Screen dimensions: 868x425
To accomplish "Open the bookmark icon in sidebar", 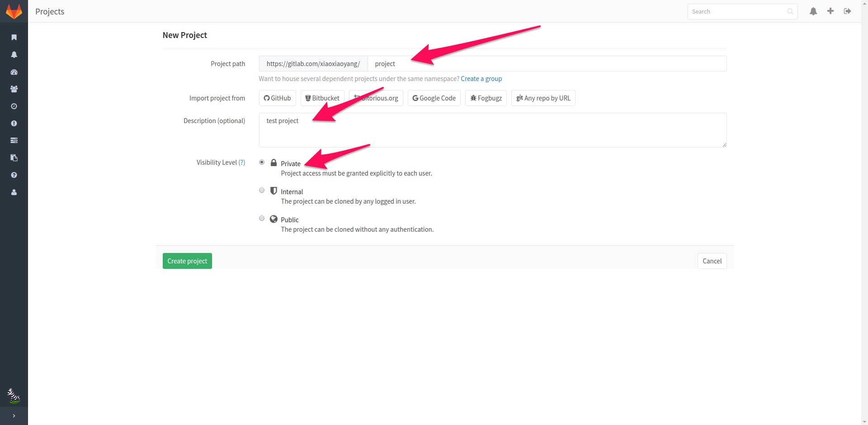I will (14, 38).
